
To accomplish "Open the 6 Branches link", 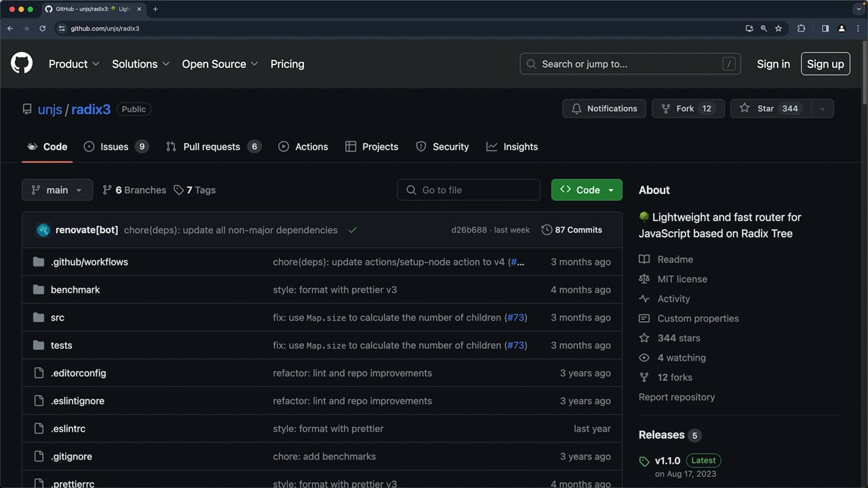I will point(134,190).
